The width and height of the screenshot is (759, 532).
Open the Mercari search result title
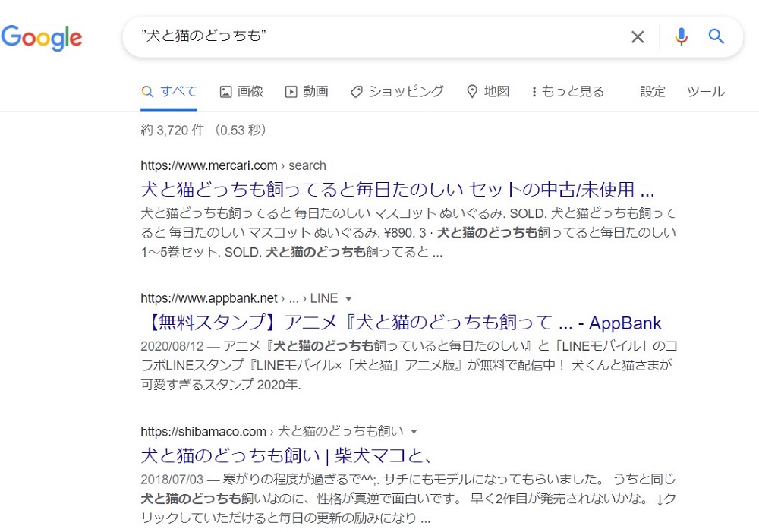(x=397, y=189)
